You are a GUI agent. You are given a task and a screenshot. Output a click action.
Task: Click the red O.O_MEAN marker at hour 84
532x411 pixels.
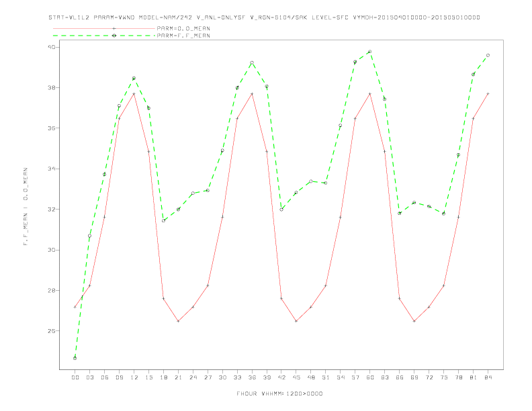(x=488, y=93)
